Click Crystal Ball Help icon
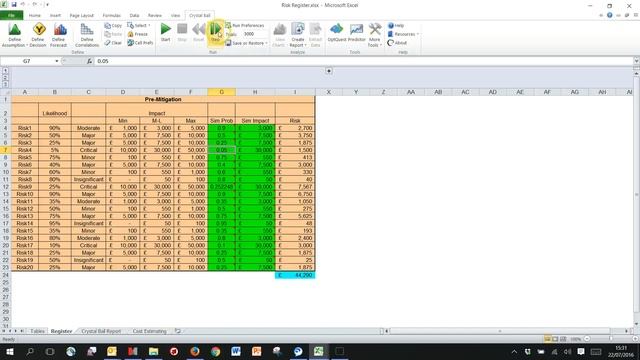Viewport: 640px width, 360px height. (x=396, y=25)
